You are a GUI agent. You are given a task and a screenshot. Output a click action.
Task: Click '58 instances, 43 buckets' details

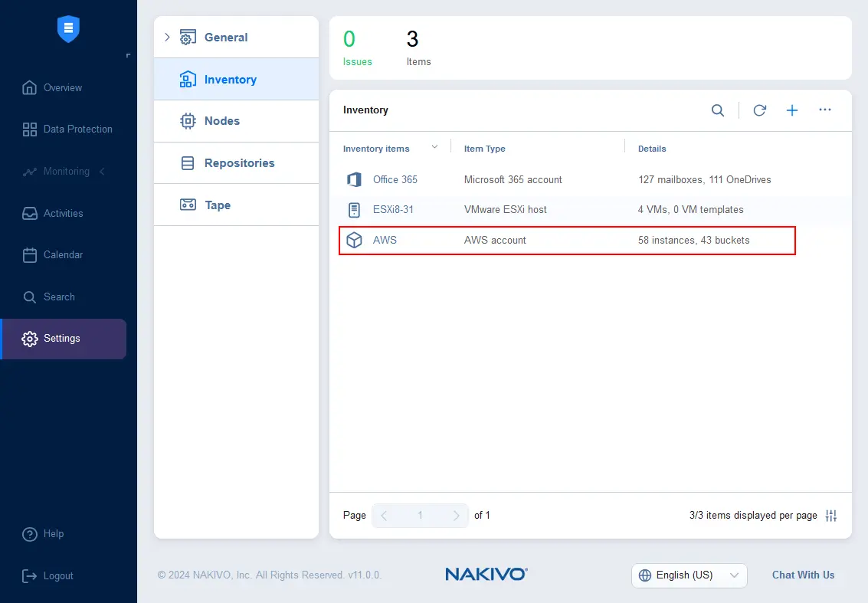tap(693, 241)
